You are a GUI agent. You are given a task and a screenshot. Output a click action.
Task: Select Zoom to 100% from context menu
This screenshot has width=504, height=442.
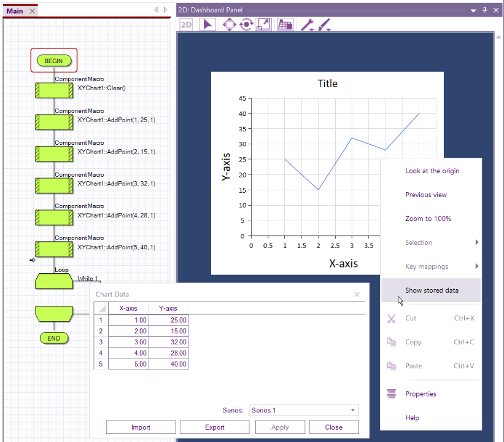pos(428,219)
